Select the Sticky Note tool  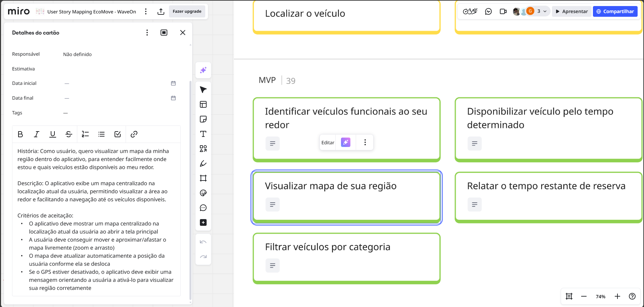click(x=203, y=119)
